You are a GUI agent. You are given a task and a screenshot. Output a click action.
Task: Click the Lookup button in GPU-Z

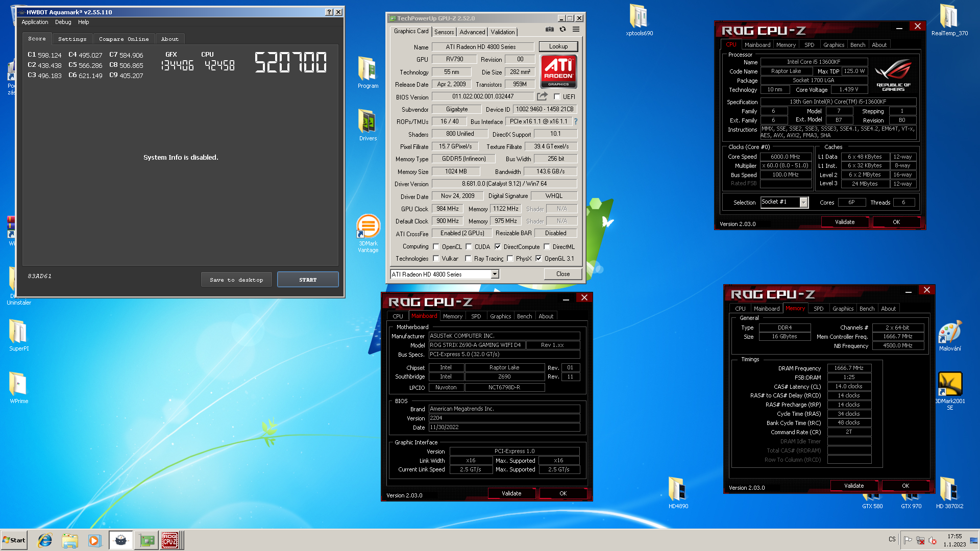coord(558,46)
